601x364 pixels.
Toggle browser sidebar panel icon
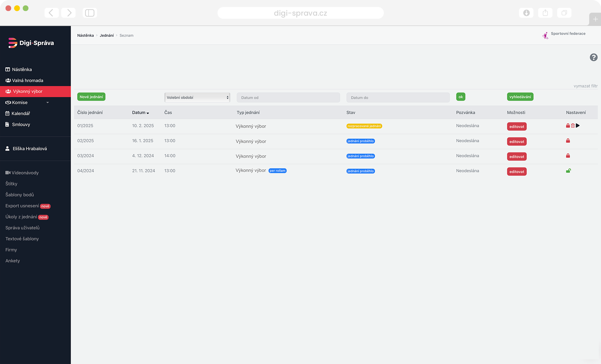[90, 13]
